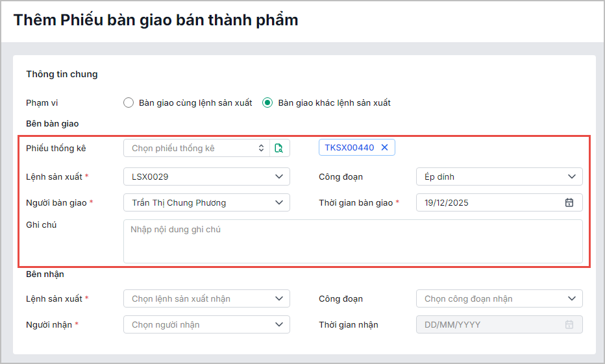Click the up-down arrows in Chọn phiếu thống kê

click(x=262, y=148)
